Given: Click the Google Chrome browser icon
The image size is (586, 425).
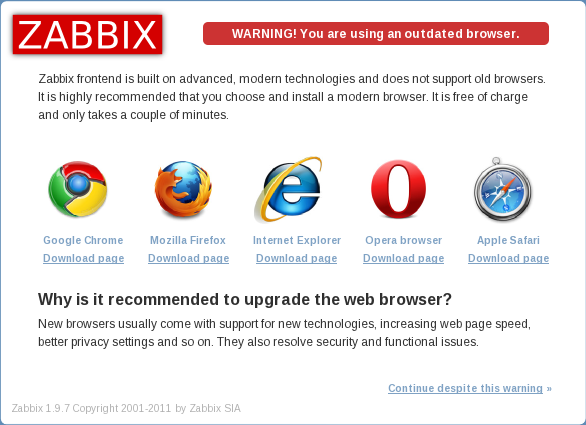Looking at the screenshot, I should tap(78, 189).
